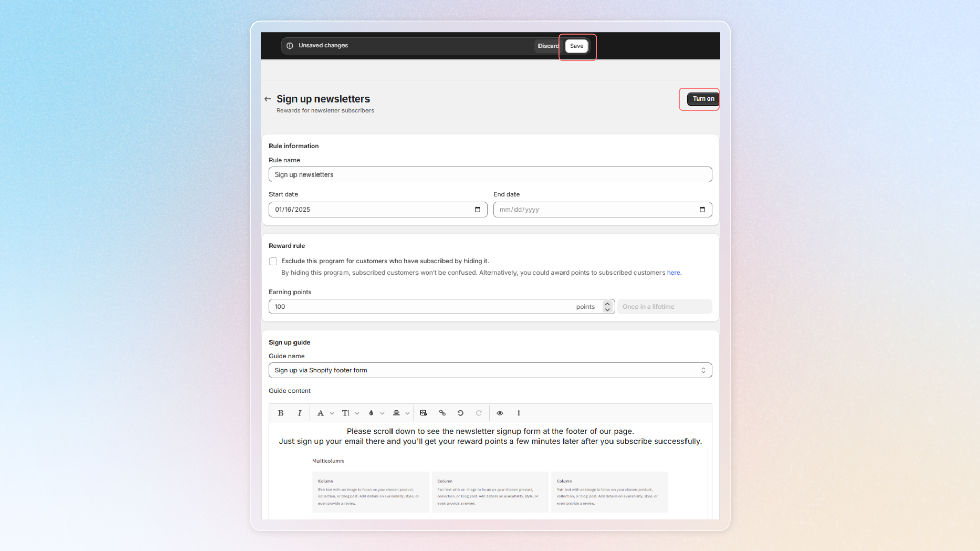Viewport: 980px width, 551px height.
Task: Open the End date calendar picker
Action: 702,210
